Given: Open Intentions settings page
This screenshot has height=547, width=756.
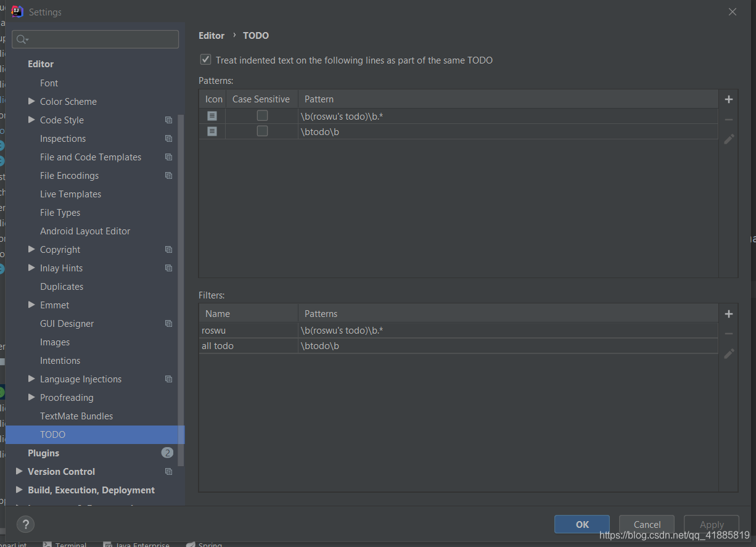Looking at the screenshot, I should coord(60,361).
